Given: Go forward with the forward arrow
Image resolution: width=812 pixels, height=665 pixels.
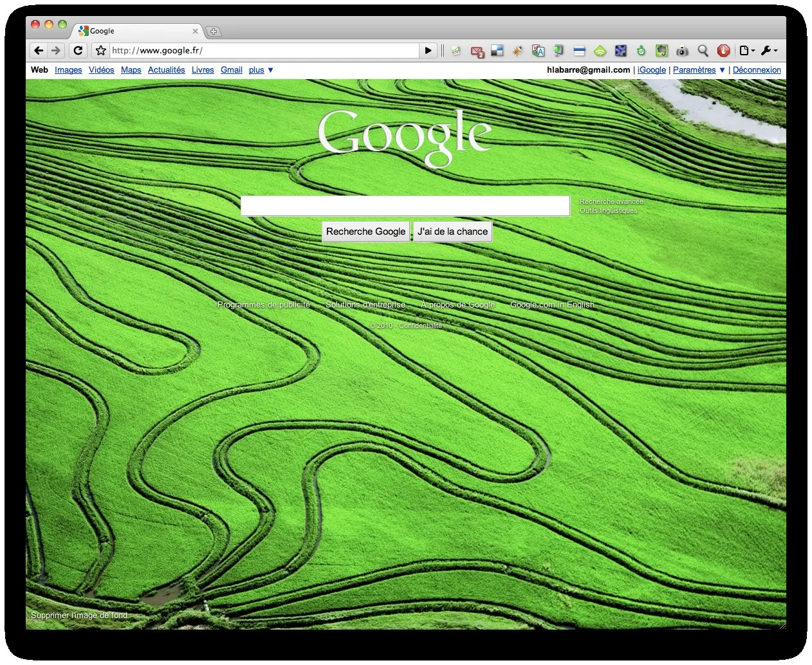Looking at the screenshot, I should tap(56, 50).
